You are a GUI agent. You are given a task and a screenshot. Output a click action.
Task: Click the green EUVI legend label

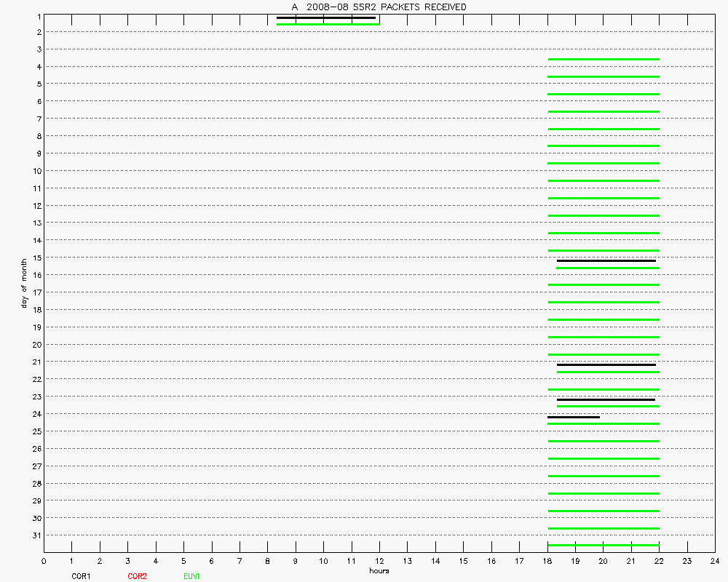(191, 576)
